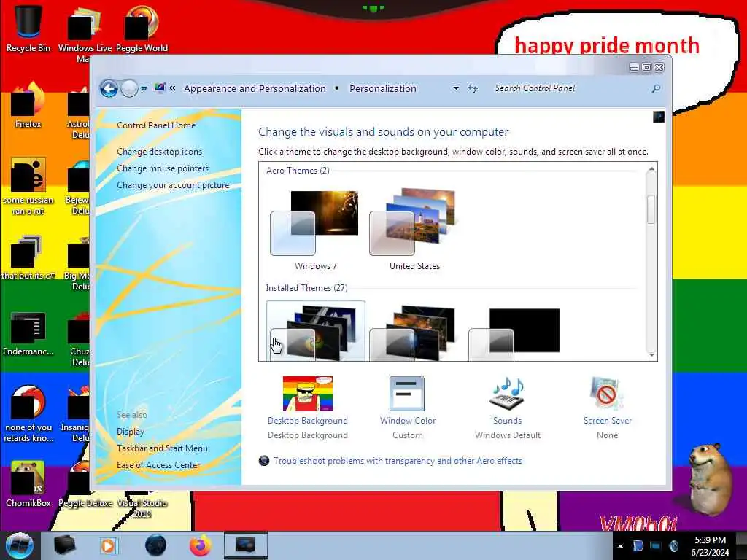Viewport: 747px width, 560px height.
Task: Open the help icon in top-right of panel
Action: pyautogui.click(x=659, y=117)
